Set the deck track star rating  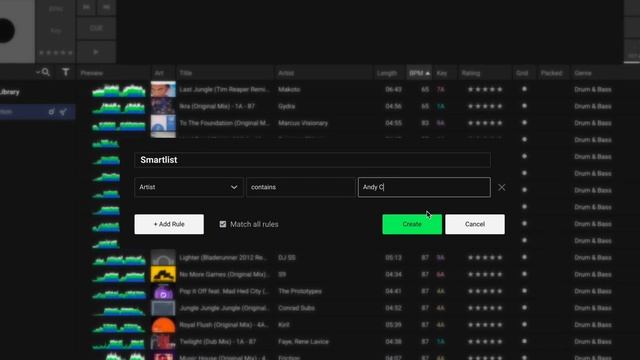point(56,52)
